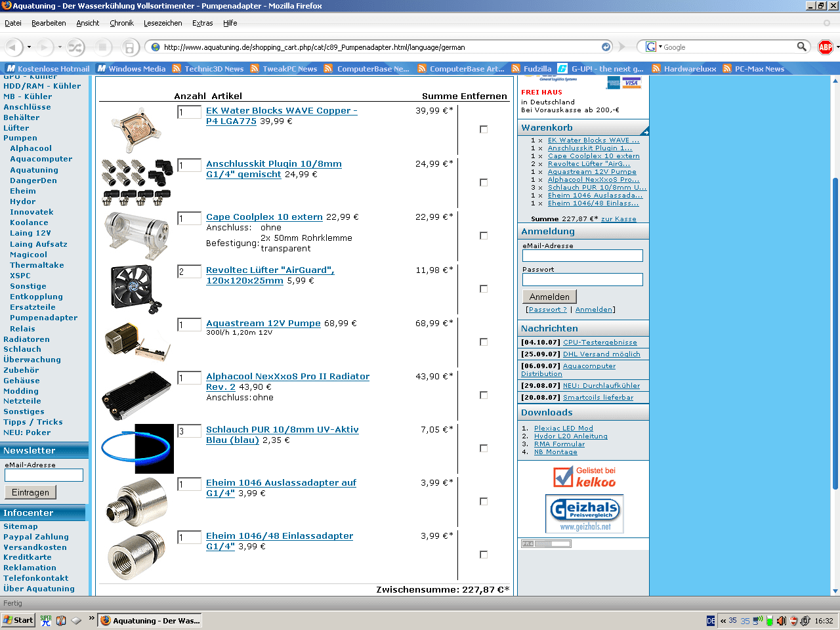Focus the Passwort input field
Screen dimensions: 840x630
(x=583, y=280)
